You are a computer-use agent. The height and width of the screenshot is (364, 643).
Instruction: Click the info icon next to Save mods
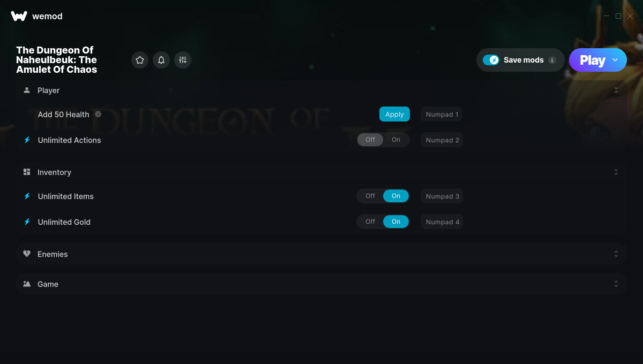552,60
